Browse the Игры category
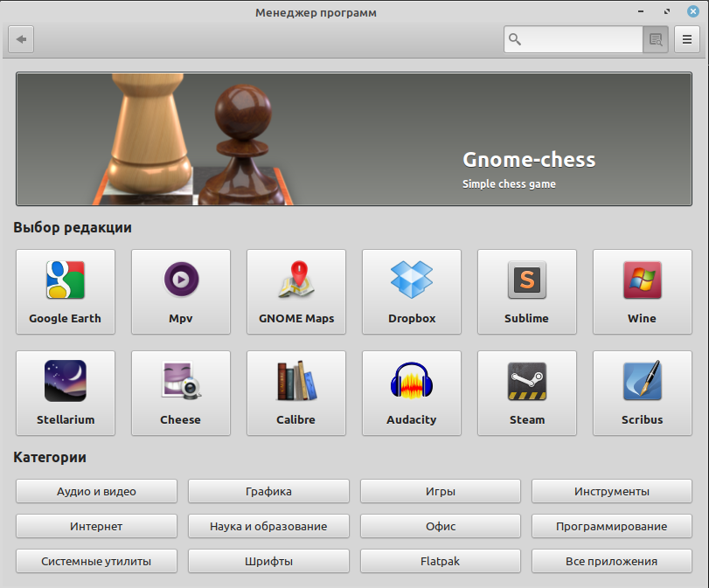 click(441, 491)
